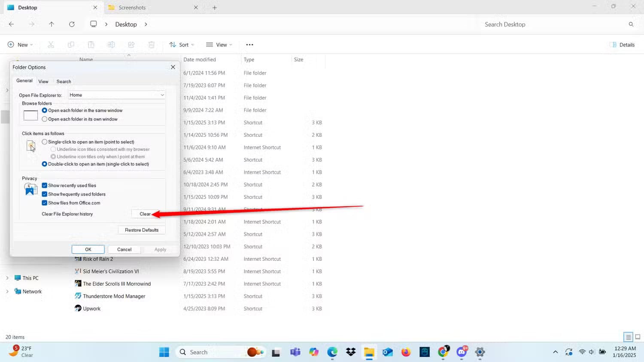Click the Date modified column header

200,60
